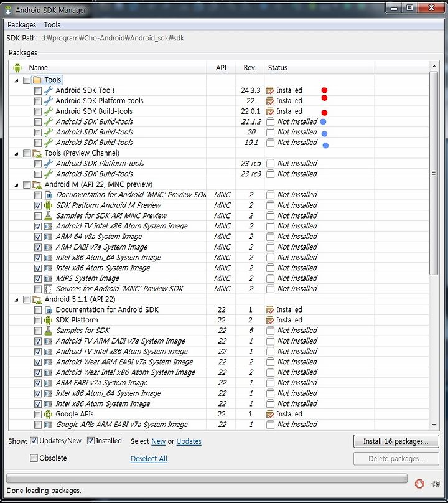Click the documentation icon for Android 'MNC' Preview SDK
This screenshot has width=448, height=503.
(48, 195)
